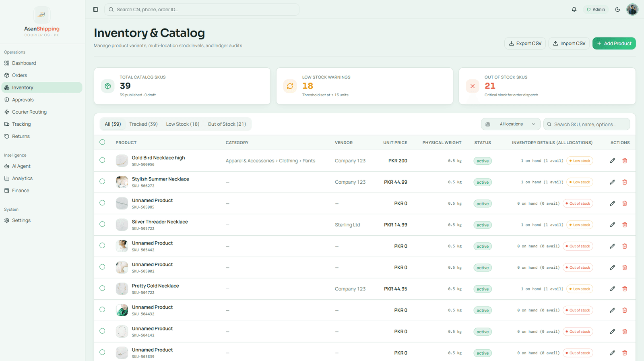Edit the Pretty Gold Necklace row
This screenshot has height=361, width=644.
click(x=612, y=289)
